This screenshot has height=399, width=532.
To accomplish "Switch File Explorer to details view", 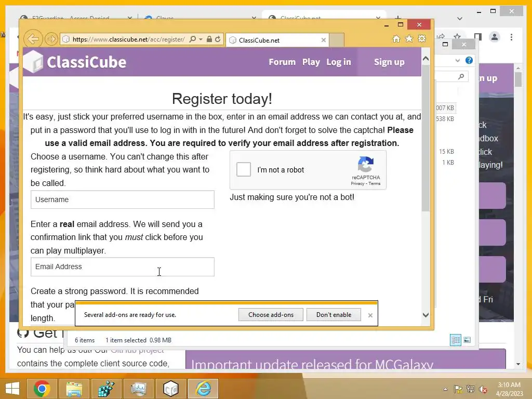I will [x=455, y=340].
